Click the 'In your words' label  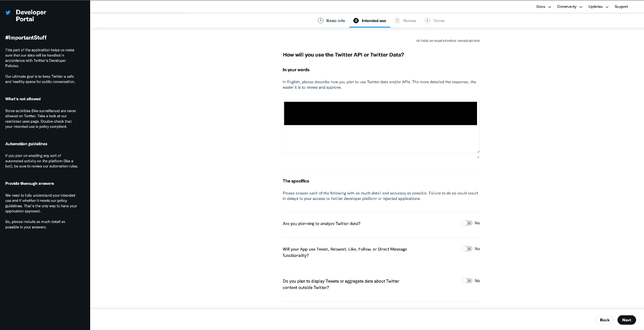296,70
